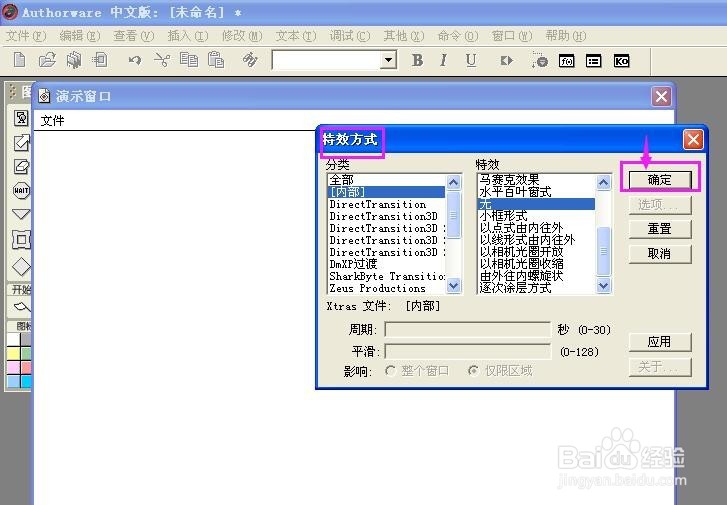Click the 取消 button
The height and width of the screenshot is (505, 727).
coord(660,254)
